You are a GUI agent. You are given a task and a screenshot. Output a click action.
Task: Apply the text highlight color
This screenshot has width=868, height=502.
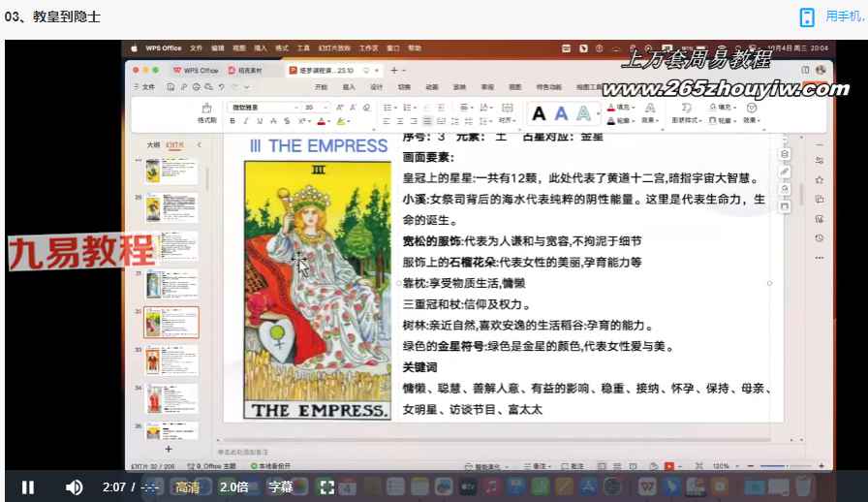tap(340, 121)
